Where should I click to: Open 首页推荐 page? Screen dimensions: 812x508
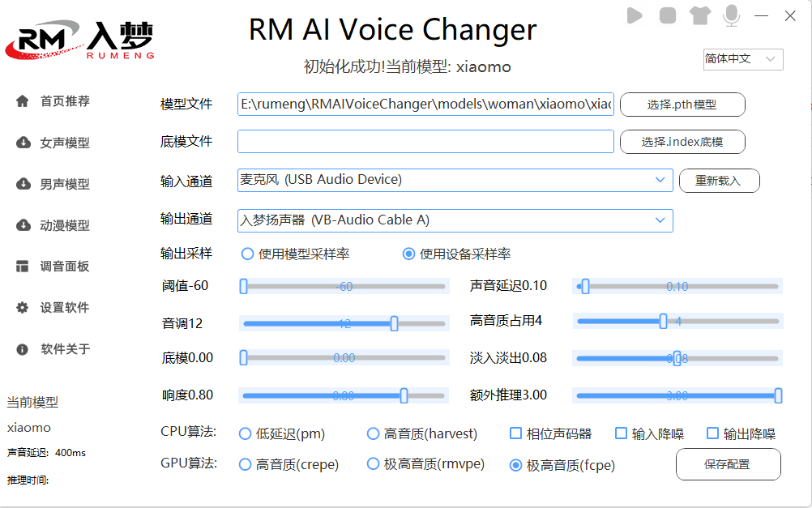click(x=65, y=101)
